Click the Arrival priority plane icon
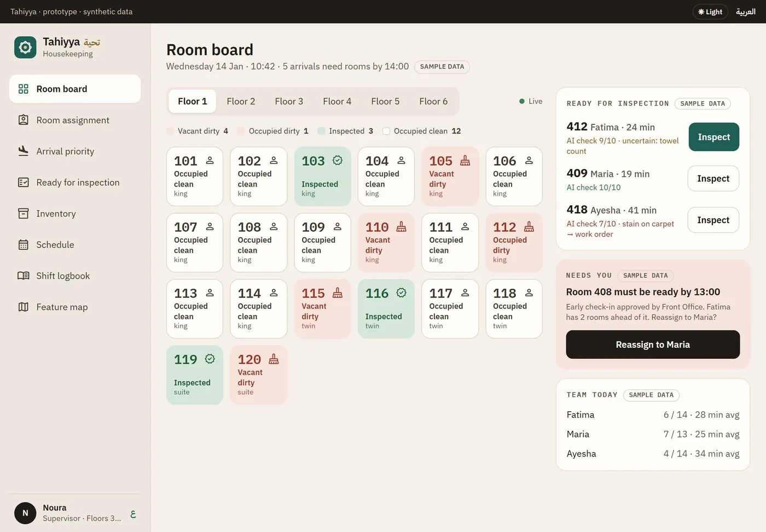Image resolution: width=766 pixels, height=532 pixels. click(x=24, y=151)
